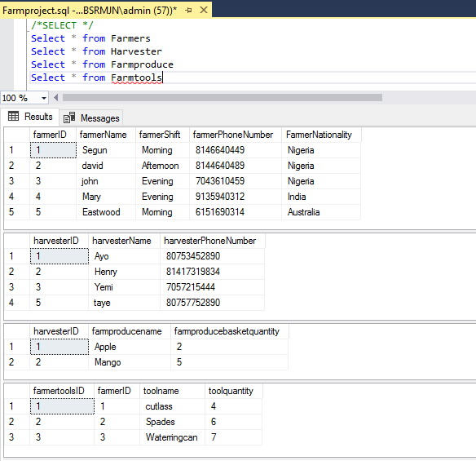Click the 'Select * from Farmers' line

coord(90,38)
